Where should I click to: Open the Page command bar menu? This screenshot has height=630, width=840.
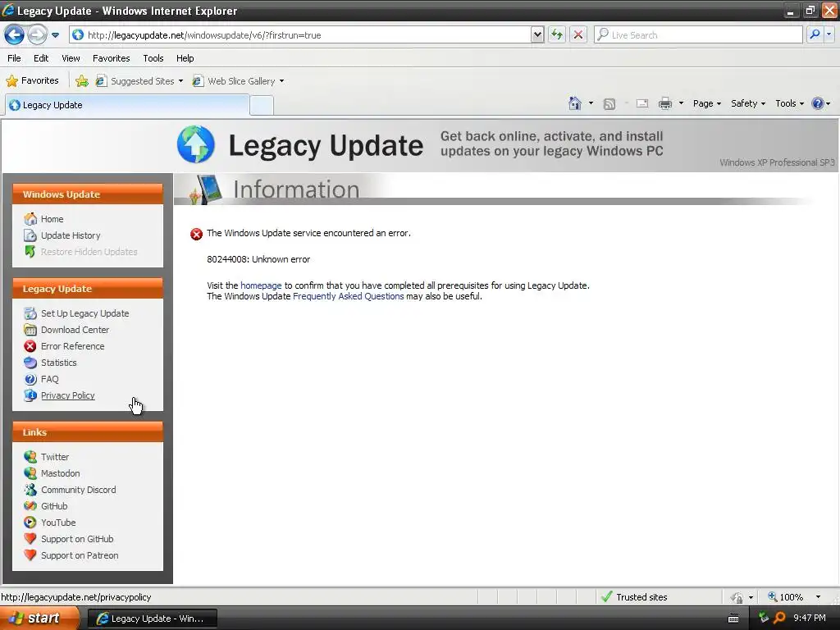tap(706, 103)
